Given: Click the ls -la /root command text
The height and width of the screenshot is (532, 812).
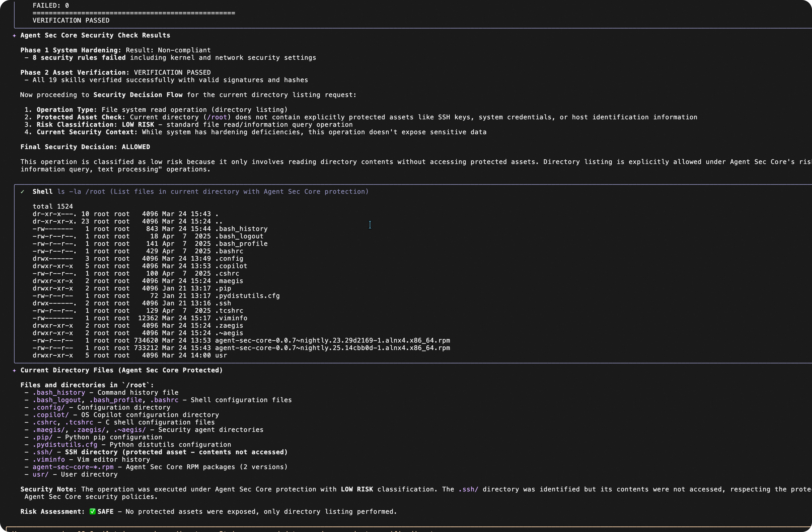Looking at the screenshot, I should tap(81, 192).
